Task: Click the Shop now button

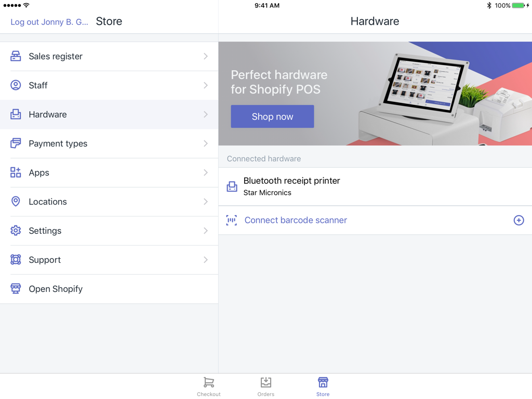Action: 272,116
